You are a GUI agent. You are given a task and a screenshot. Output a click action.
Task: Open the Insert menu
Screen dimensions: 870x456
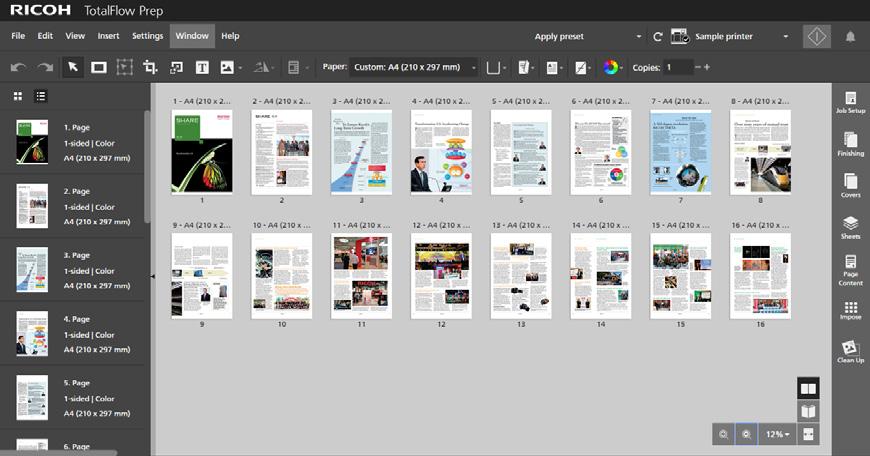[x=108, y=36]
